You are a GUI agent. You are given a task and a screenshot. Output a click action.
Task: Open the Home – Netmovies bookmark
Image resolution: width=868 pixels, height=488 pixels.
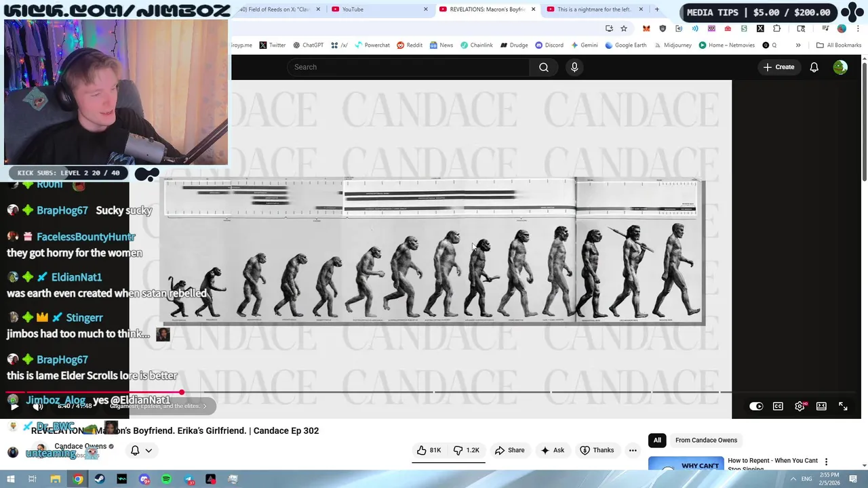point(726,45)
